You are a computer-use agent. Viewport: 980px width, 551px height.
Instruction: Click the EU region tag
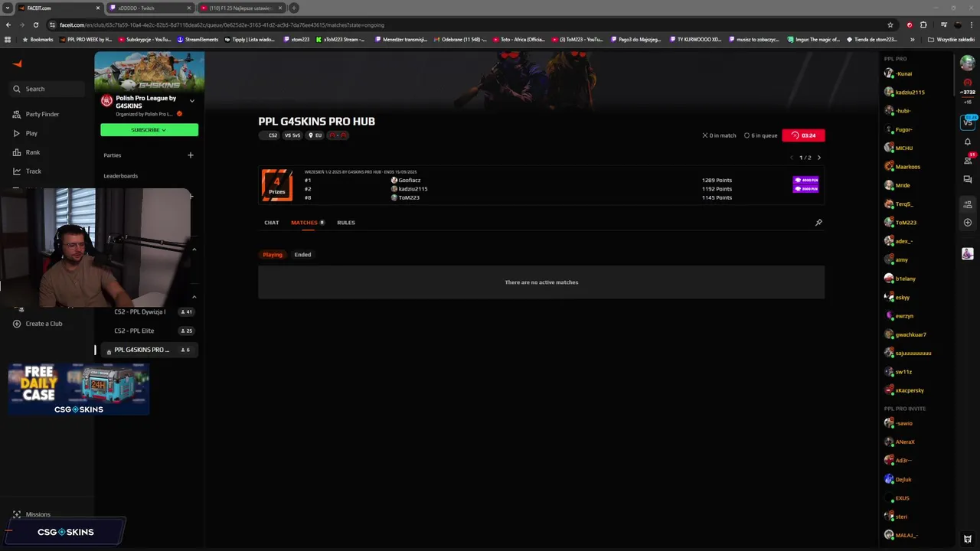point(315,135)
